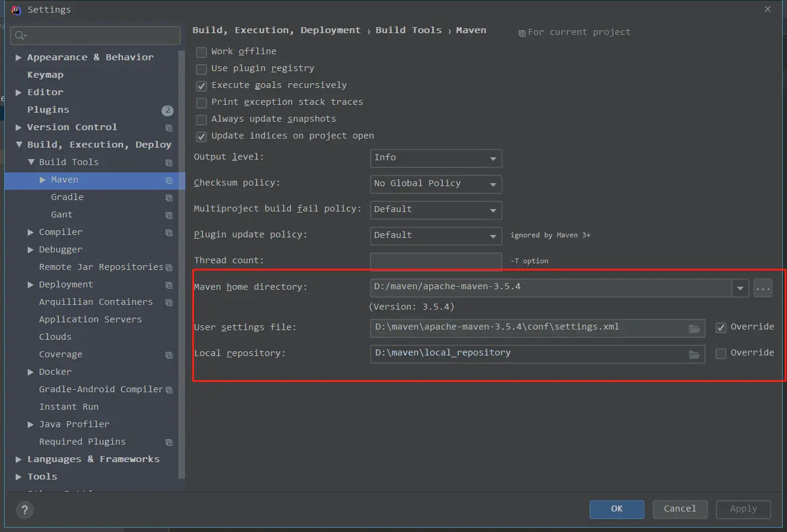Expand the Languages & Frameworks section
Image resolution: width=787 pixels, height=532 pixels.
(19, 460)
